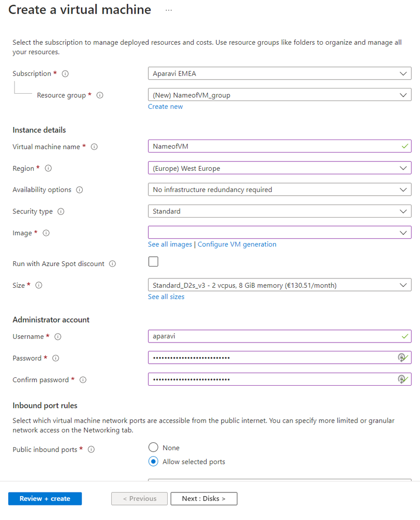Open the ellipsis menu beside page title
Image resolution: width=420 pixels, height=520 pixels.
pyautogui.click(x=169, y=10)
